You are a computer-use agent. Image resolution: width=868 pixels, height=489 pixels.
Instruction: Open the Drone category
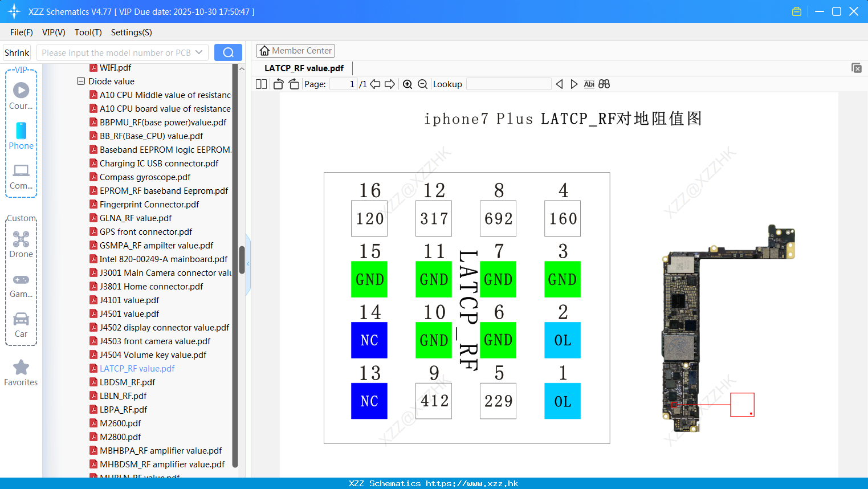(x=21, y=244)
